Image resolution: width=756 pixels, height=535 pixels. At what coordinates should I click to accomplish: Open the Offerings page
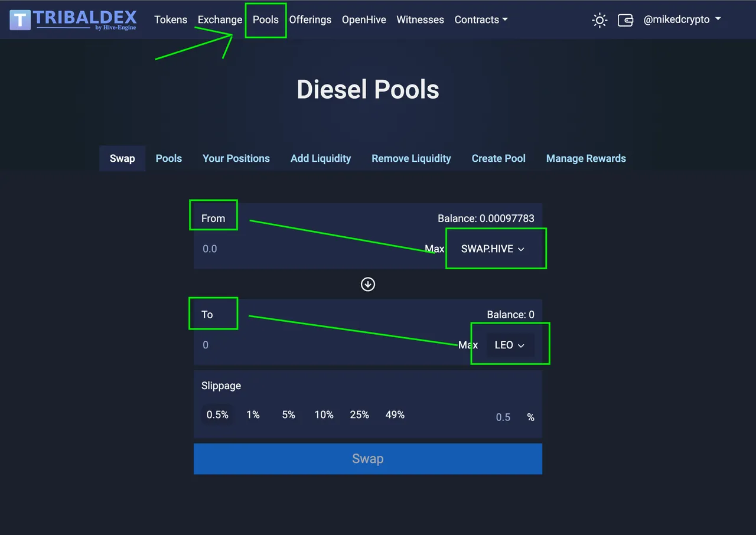pos(310,19)
